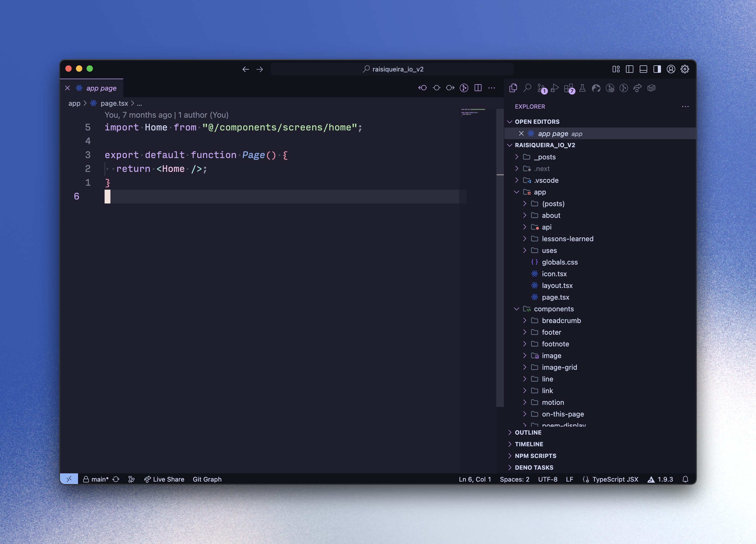Click the page.tsx breadcrumb
This screenshot has width=756, height=544.
[x=114, y=103]
